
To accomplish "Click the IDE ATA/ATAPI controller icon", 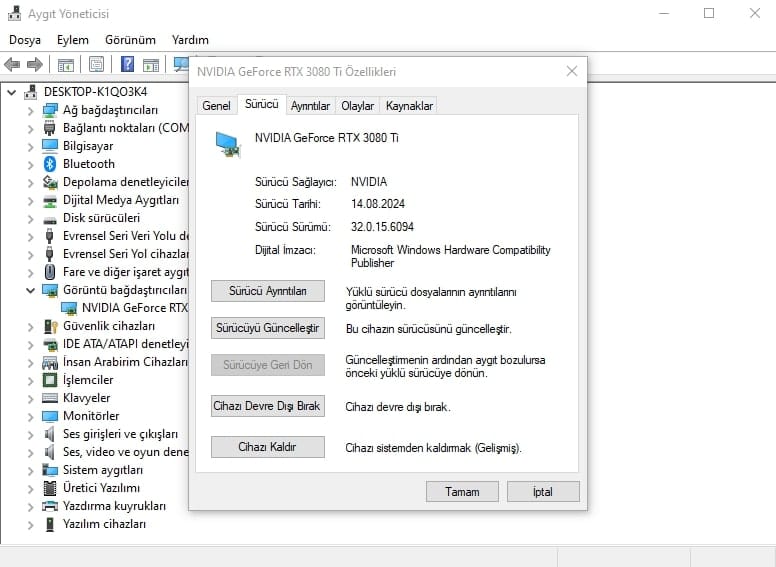I will (x=50, y=344).
